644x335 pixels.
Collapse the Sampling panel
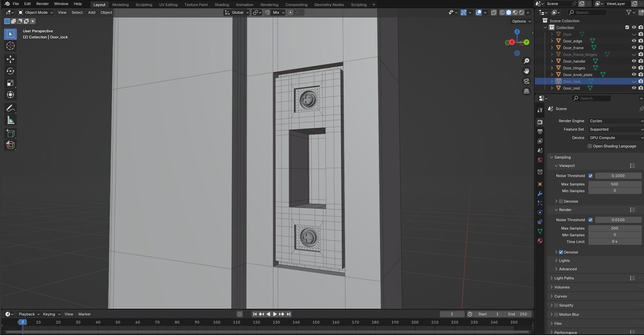click(x=562, y=157)
